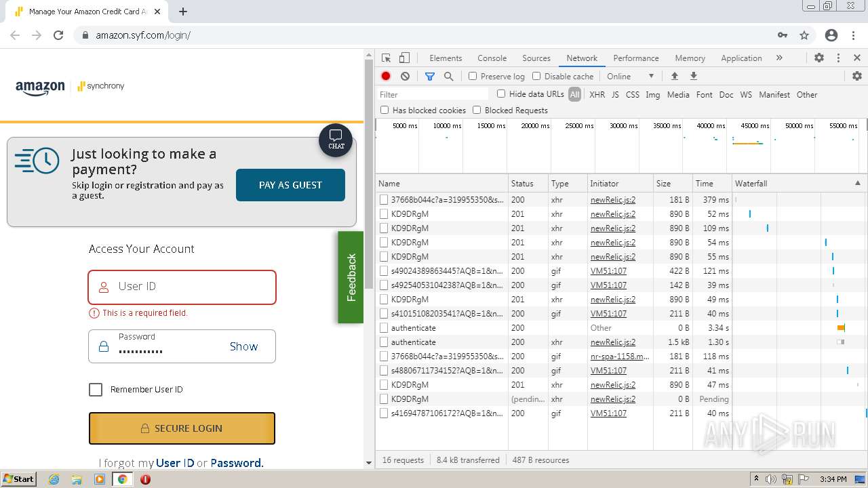Switch to Application tab

[741, 58]
